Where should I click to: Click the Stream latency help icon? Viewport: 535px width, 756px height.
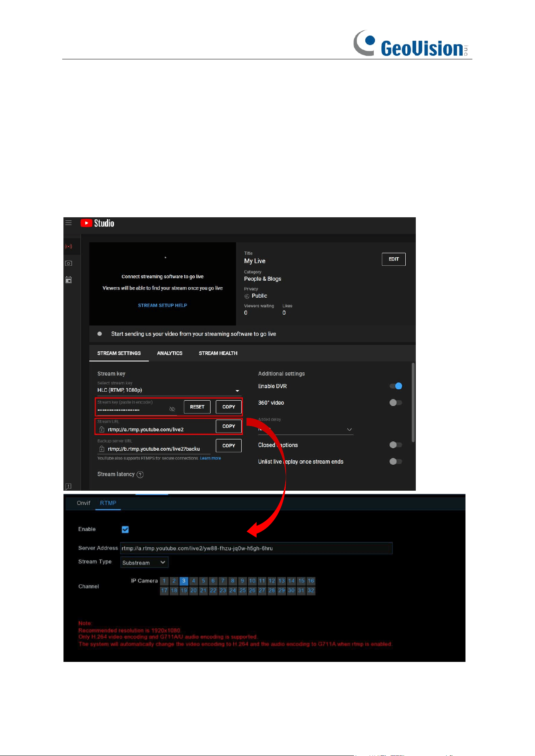pyautogui.click(x=140, y=475)
